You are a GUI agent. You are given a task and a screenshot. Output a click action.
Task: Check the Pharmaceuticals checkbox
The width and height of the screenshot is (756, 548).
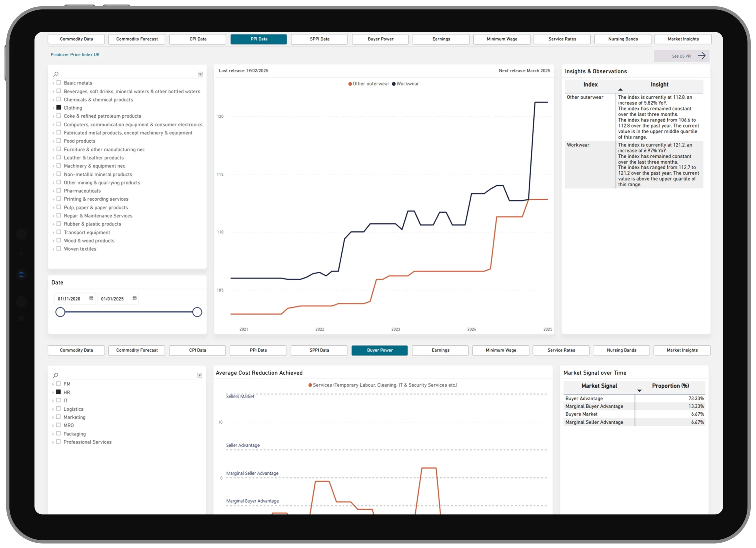coord(59,191)
